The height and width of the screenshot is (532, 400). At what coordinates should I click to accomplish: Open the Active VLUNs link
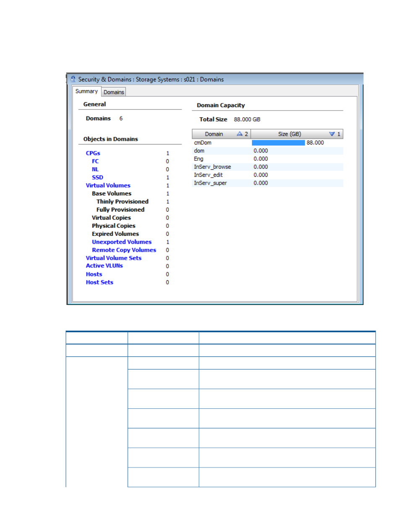104,266
